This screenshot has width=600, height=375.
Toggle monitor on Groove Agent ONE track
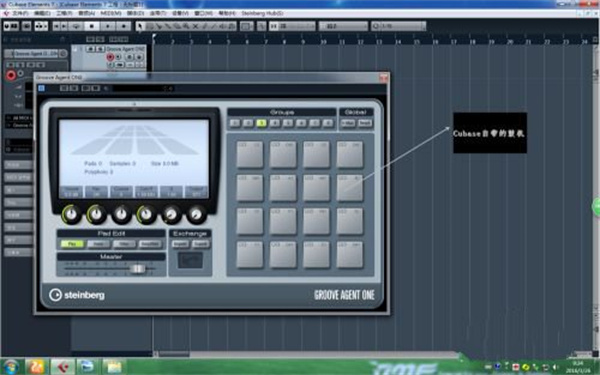(118, 57)
